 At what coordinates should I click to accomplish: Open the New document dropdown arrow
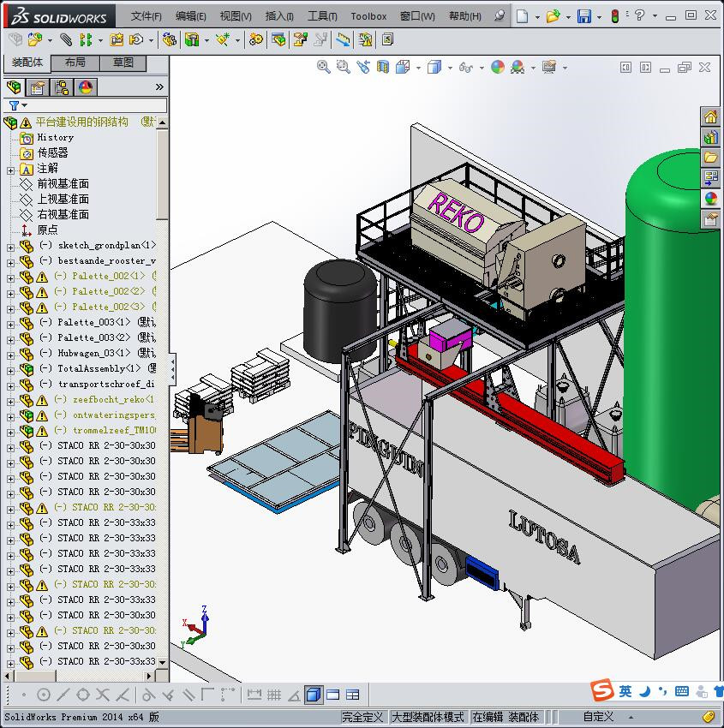tap(537, 17)
